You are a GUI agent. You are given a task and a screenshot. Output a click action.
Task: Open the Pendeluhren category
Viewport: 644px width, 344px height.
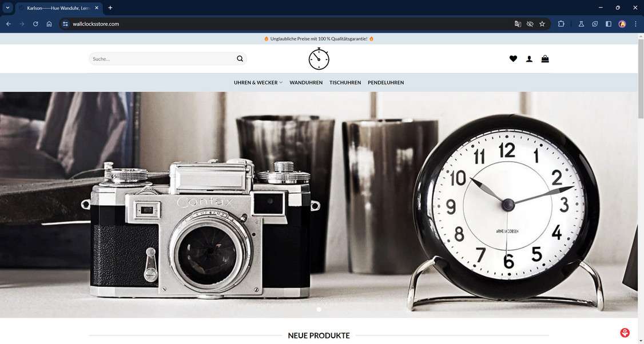(385, 82)
